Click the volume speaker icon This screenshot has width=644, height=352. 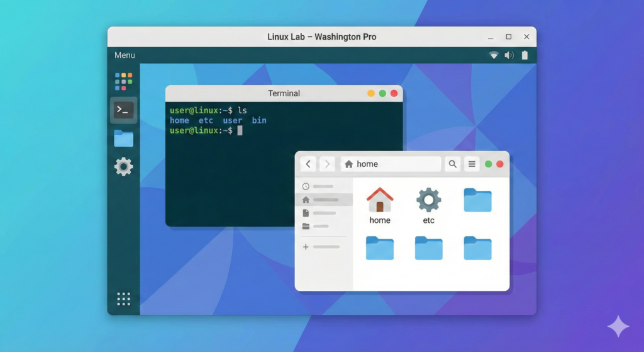click(509, 55)
